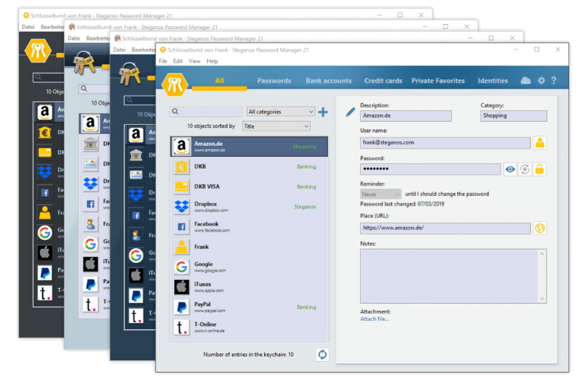The image size is (588, 376).
Task: Click Amazon icon in the black-themed back window
Action: click(x=44, y=112)
